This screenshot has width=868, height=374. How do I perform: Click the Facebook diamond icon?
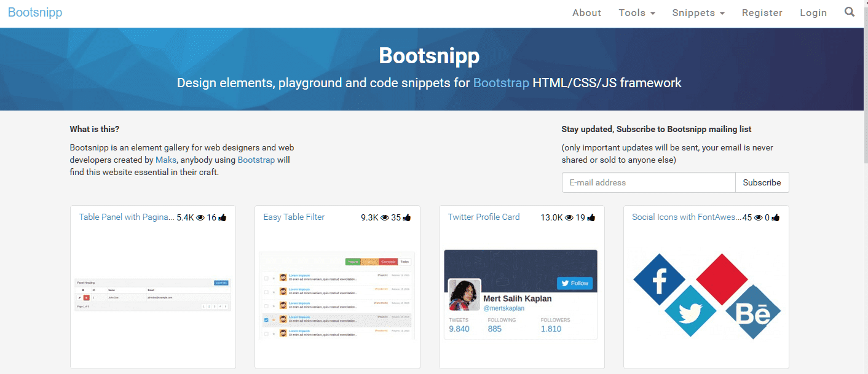tap(659, 280)
